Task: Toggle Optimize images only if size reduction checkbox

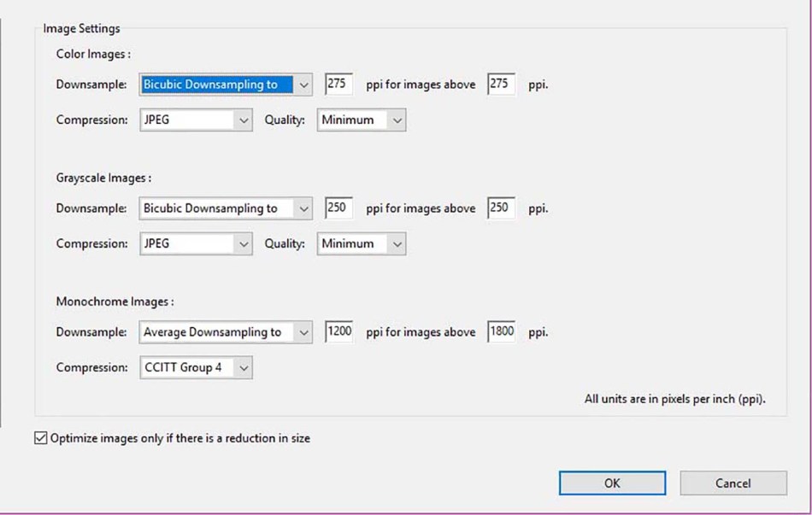Action: click(41, 438)
